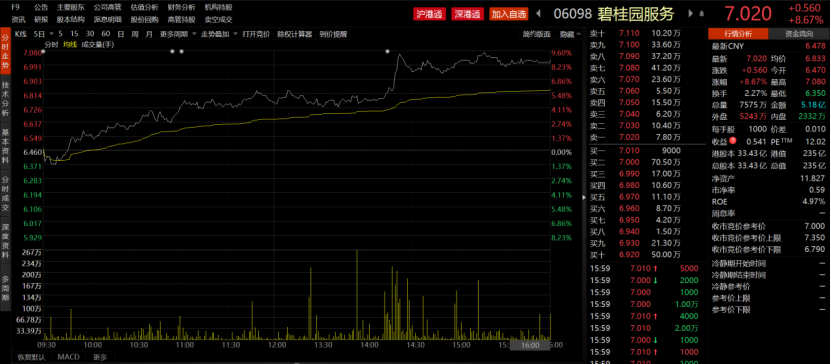Open the 技术分析 side tab
The image size is (831, 364).
[x=5, y=99]
